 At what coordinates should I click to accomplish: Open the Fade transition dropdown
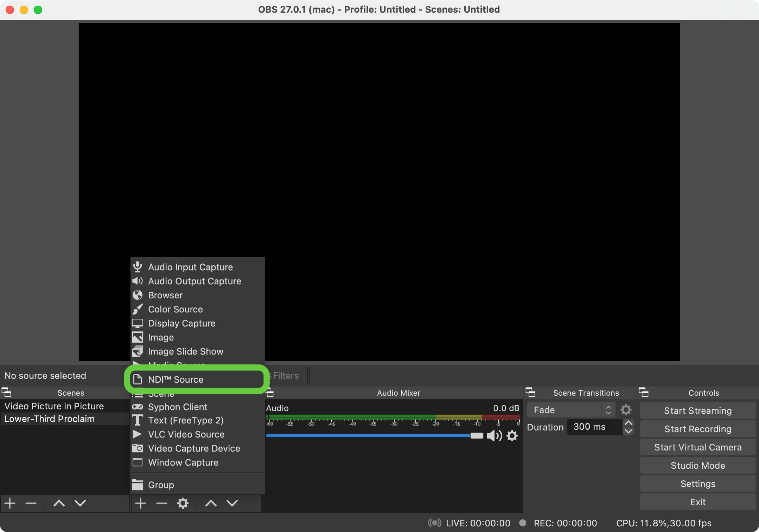coord(570,410)
